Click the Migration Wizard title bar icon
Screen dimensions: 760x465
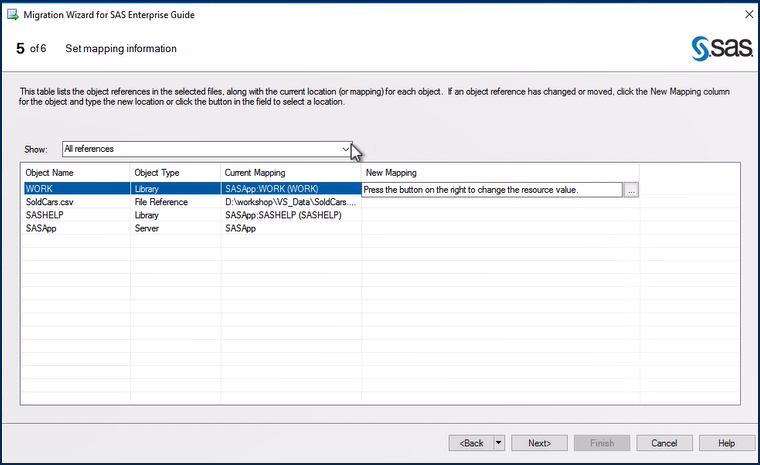[x=12, y=16]
